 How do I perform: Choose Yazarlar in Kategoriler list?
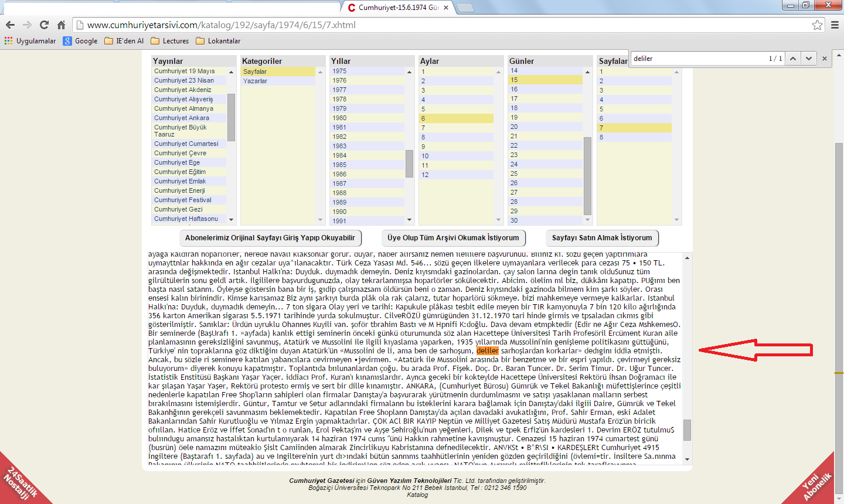coord(278,81)
